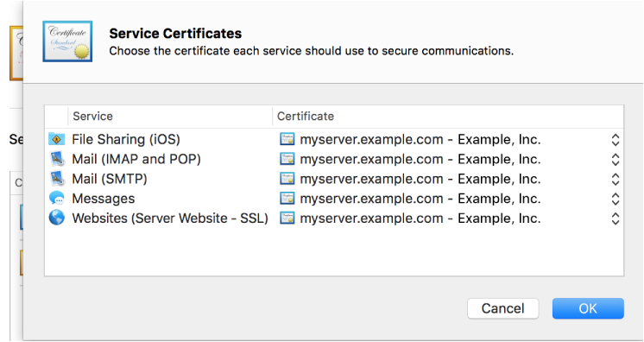The width and height of the screenshot is (644, 342).
Task: Click the Service Certificates dialog title
Action: 175,34
